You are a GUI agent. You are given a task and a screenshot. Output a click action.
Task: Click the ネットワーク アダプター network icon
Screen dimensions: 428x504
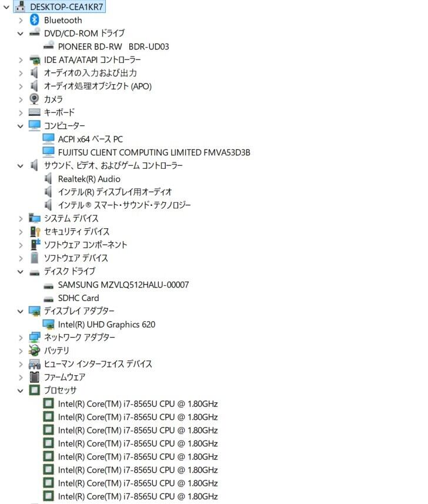[34, 337]
